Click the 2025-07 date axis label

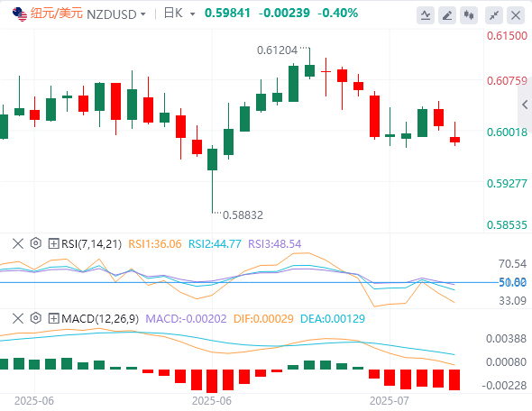coord(390,401)
